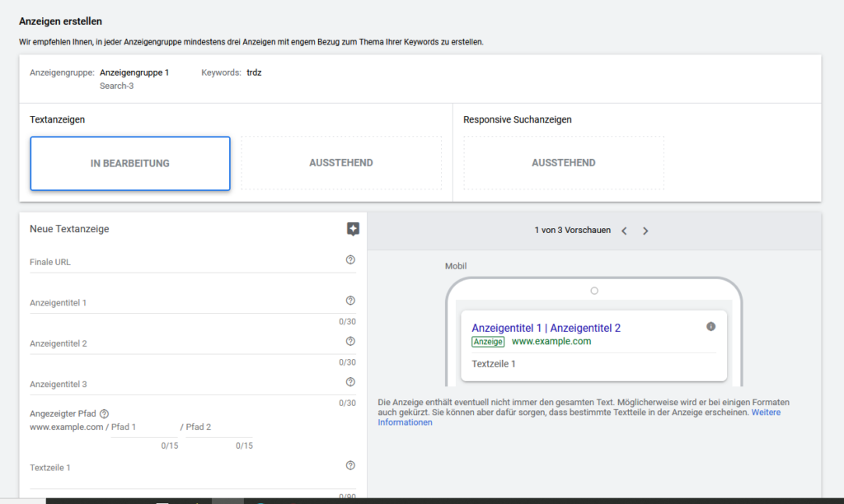
Task: Click help icon next to Anzeigentitel 1
Action: [350, 301]
